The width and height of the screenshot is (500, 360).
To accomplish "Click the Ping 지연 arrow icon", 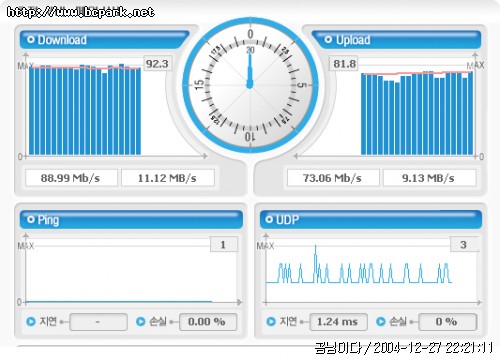I will (x=31, y=322).
